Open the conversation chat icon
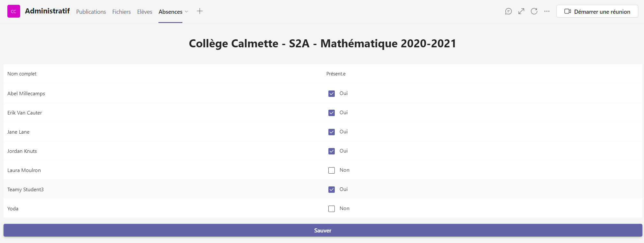The height and width of the screenshot is (243, 644). [509, 12]
